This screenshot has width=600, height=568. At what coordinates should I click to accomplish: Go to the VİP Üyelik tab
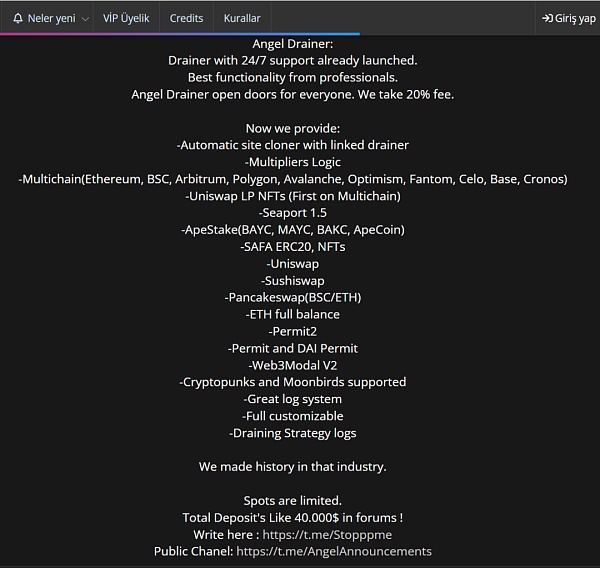click(126, 18)
